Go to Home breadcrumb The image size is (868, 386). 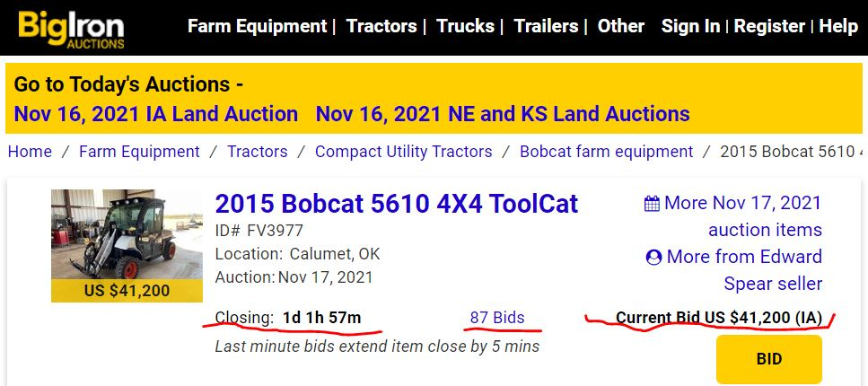pyautogui.click(x=30, y=152)
